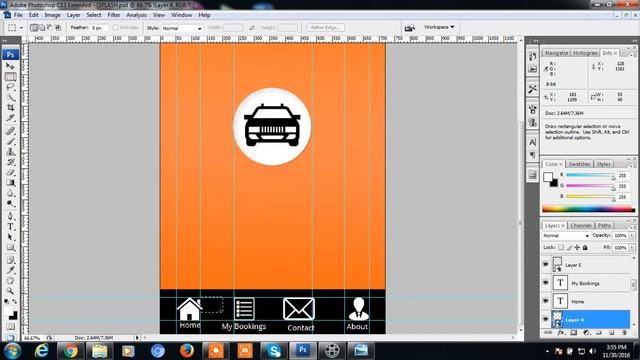Select the Pen tool
640x360 pixels.
pyautogui.click(x=10, y=216)
